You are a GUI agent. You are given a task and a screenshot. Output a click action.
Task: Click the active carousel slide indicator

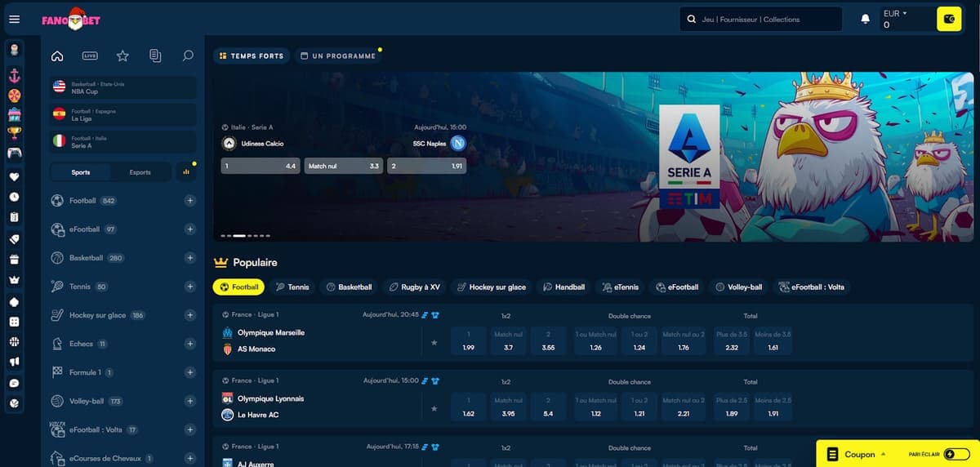tap(239, 235)
